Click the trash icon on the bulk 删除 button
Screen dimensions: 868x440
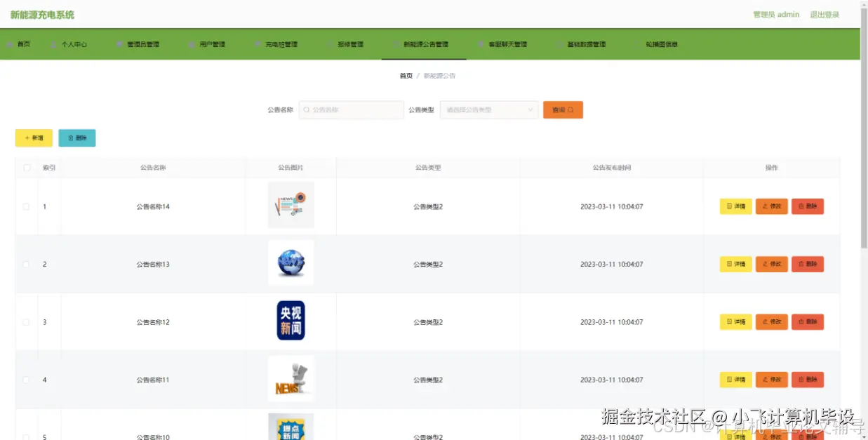(x=70, y=138)
